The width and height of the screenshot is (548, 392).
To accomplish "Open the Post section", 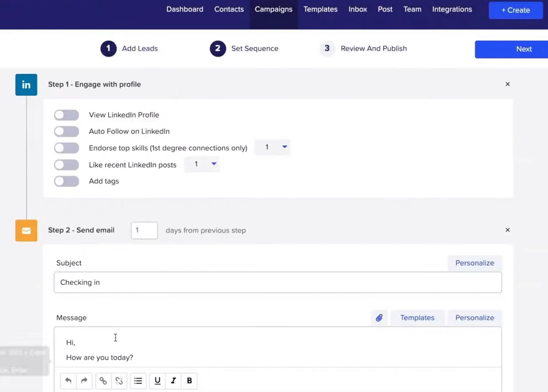I will 385,9.
